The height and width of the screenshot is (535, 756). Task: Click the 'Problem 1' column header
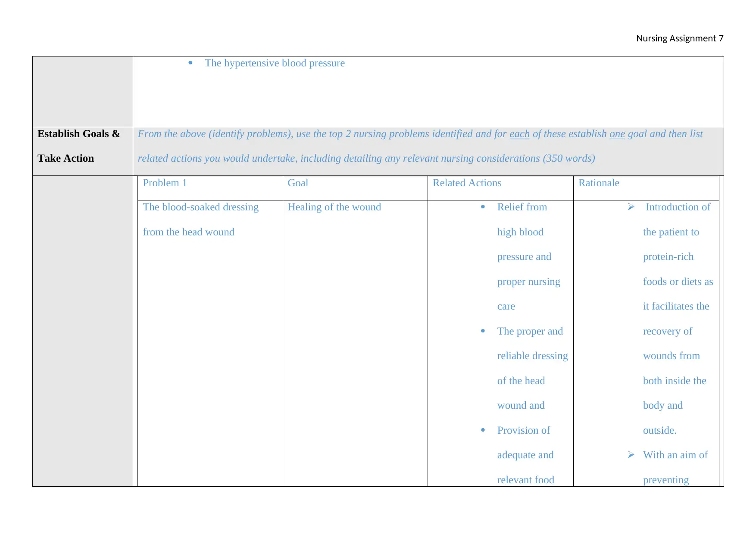click(x=165, y=183)
